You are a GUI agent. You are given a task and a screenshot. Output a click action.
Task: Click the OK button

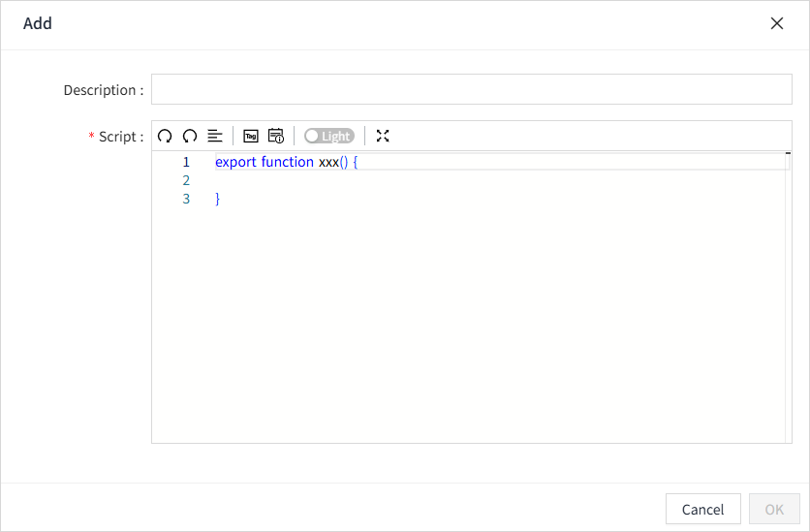pos(774,509)
